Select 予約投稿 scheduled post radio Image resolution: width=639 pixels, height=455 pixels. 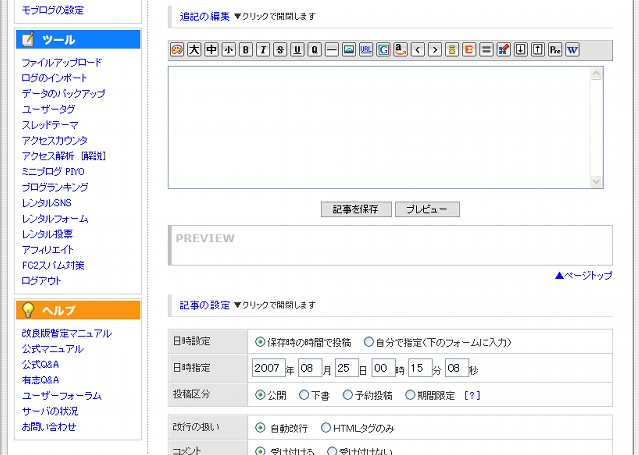(x=347, y=395)
